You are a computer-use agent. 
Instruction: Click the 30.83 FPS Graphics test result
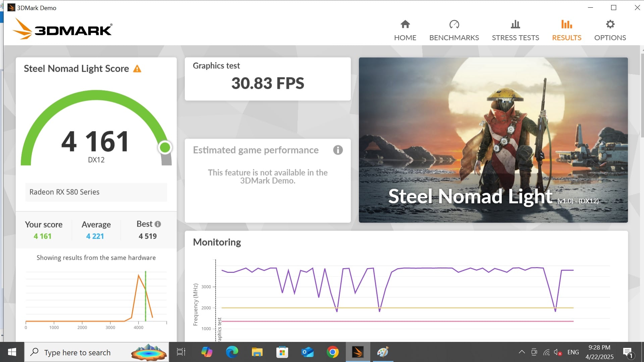click(x=268, y=83)
